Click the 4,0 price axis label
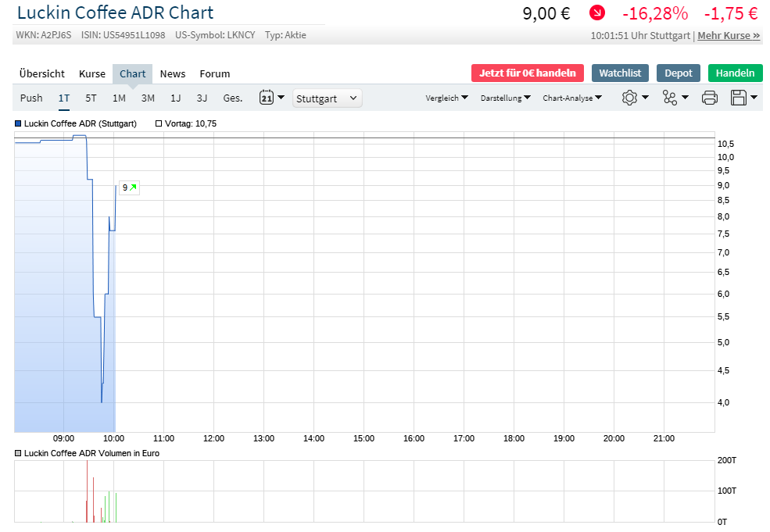The width and height of the screenshot is (770, 532). pos(723,402)
